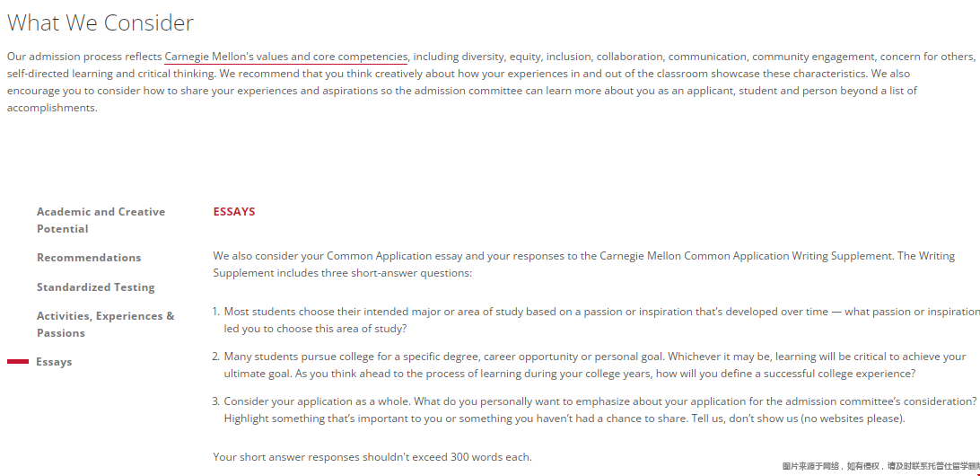Click the image source watermark text

(x=879, y=466)
